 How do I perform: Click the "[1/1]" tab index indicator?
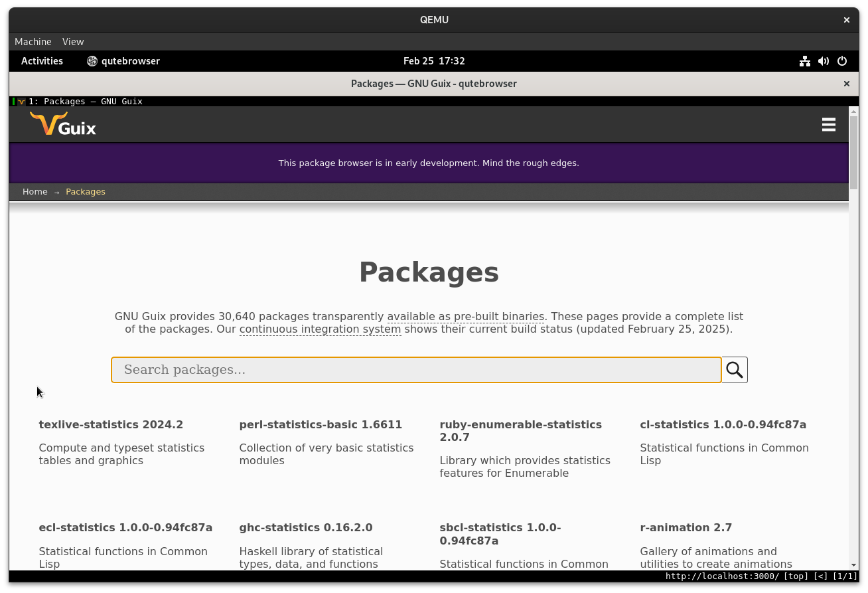point(845,576)
